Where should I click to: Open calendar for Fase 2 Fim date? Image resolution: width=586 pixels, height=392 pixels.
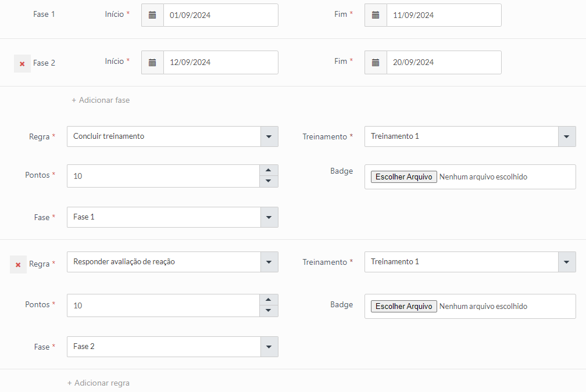click(376, 62)
